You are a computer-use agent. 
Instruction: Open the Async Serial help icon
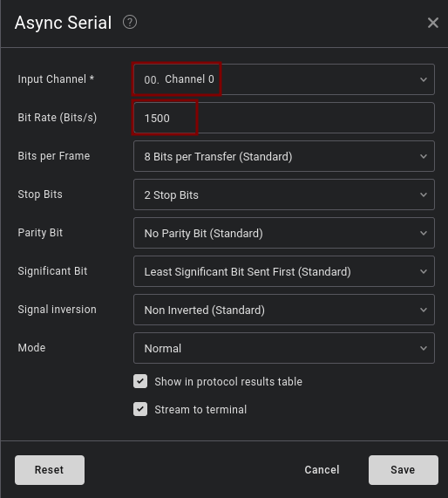(130, 23)
